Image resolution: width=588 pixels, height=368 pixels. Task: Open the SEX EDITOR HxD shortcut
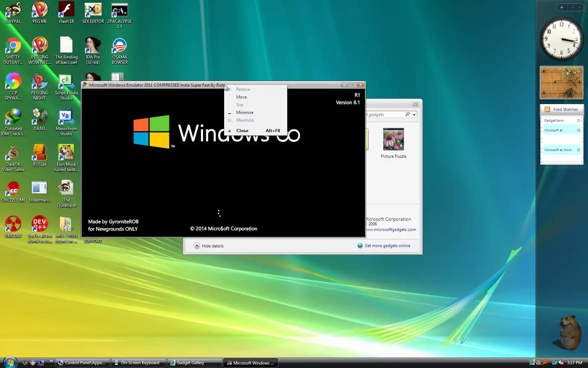click(x=93, y=13)
